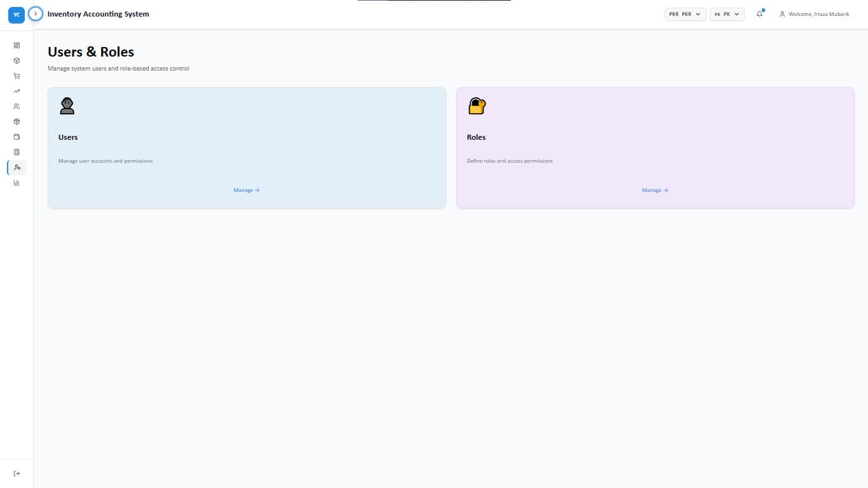The width and height of the screenshot is (868, 488).
Task: Open the notifications bell
Action: pos(759,14)
